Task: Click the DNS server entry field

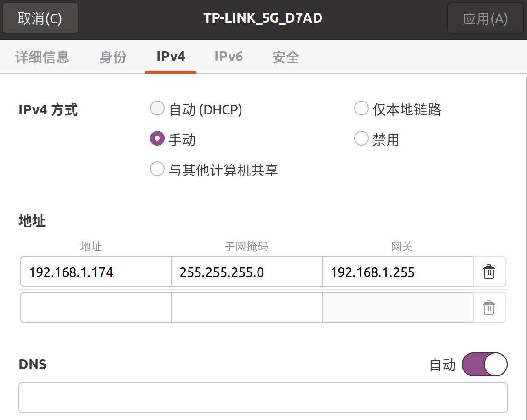Action: coord(263,397)
